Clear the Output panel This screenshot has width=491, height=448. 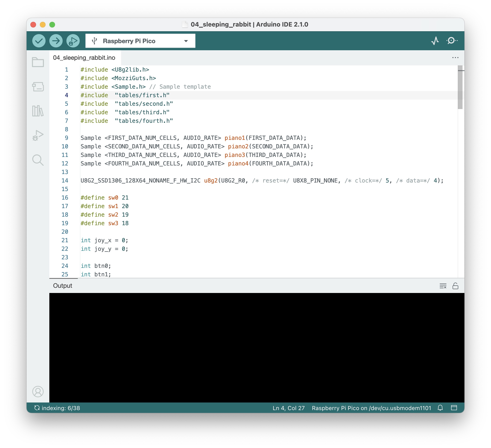click(443, 286)
